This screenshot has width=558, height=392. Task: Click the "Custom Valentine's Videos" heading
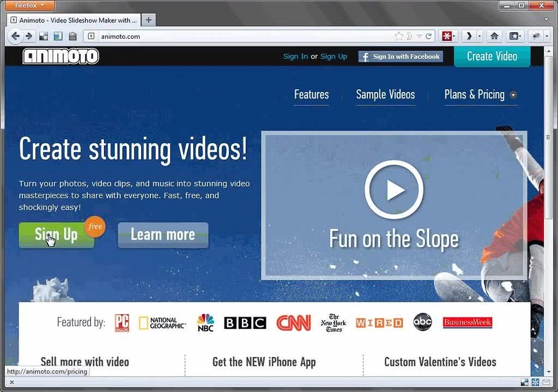click(440, 362)
